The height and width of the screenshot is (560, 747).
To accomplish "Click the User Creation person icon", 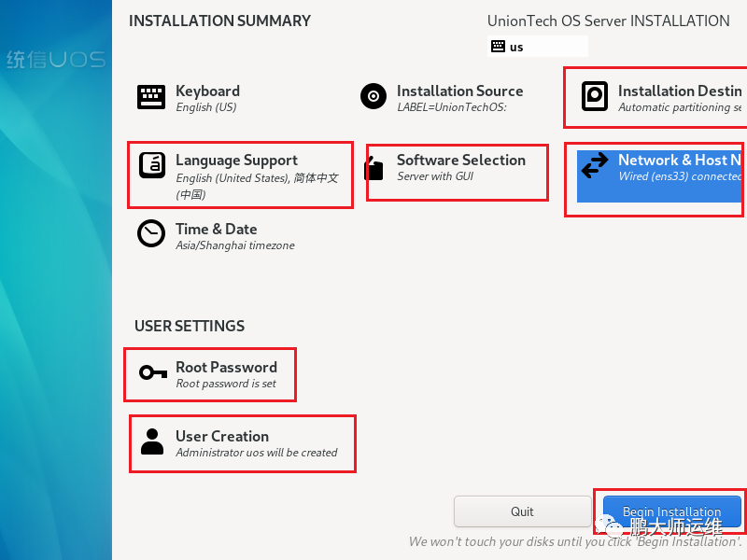I will (x=152, y=441).
